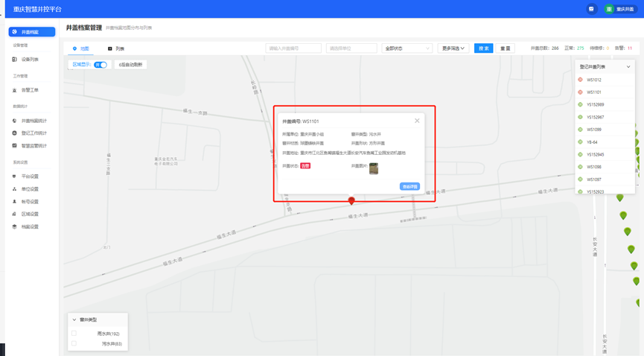Switch to the 列表 tab
Viewport: 644px width, 356px height.
[x=116, y=48]
